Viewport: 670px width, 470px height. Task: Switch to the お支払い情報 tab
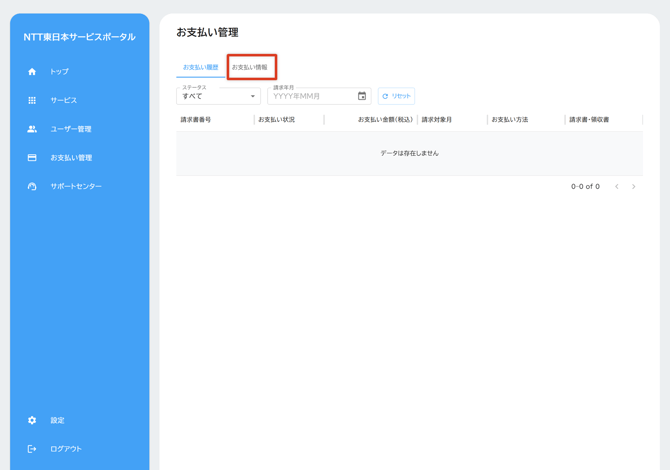[250, 67]
